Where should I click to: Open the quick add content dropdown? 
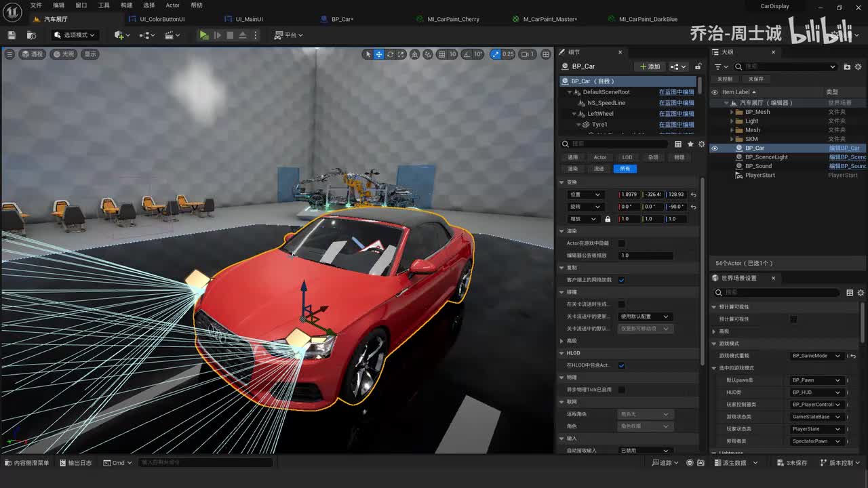coord(121,35)
